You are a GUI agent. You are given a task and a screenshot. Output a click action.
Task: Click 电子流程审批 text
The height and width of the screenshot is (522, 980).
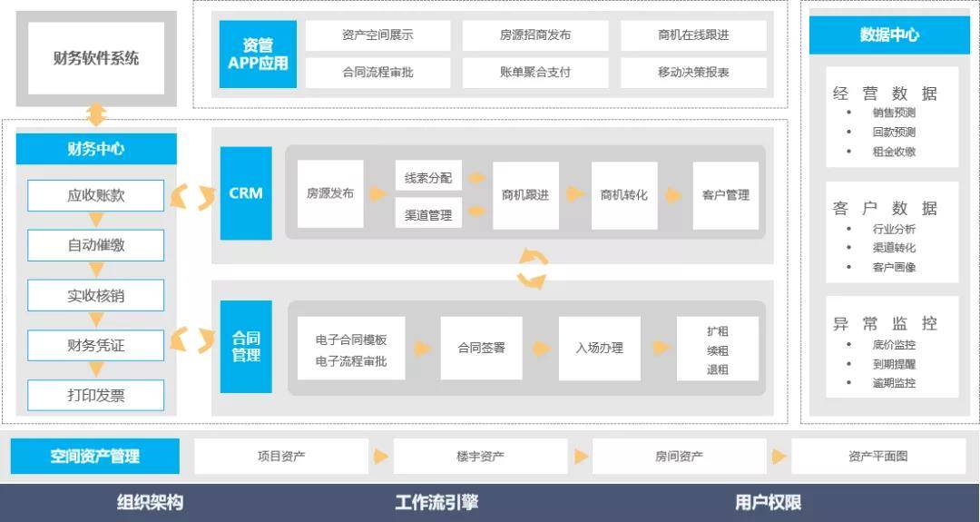tap(351, 361)
